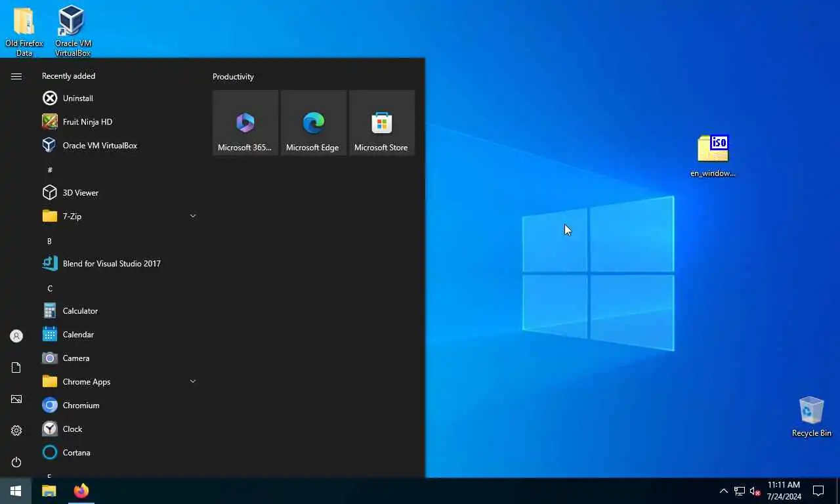Screen dimensions: 840x504
Task: Open Pictures from Start sidebar
Action: (16, 399)
